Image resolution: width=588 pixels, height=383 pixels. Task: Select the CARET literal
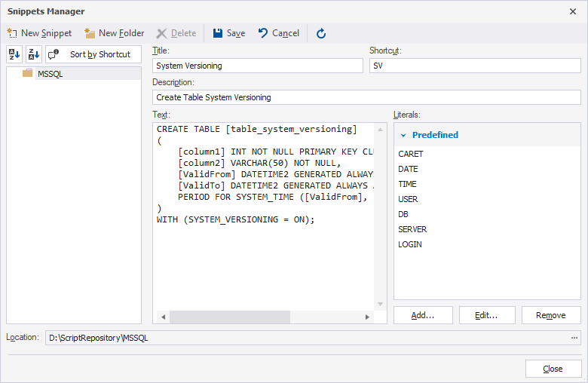click(411, 154)
